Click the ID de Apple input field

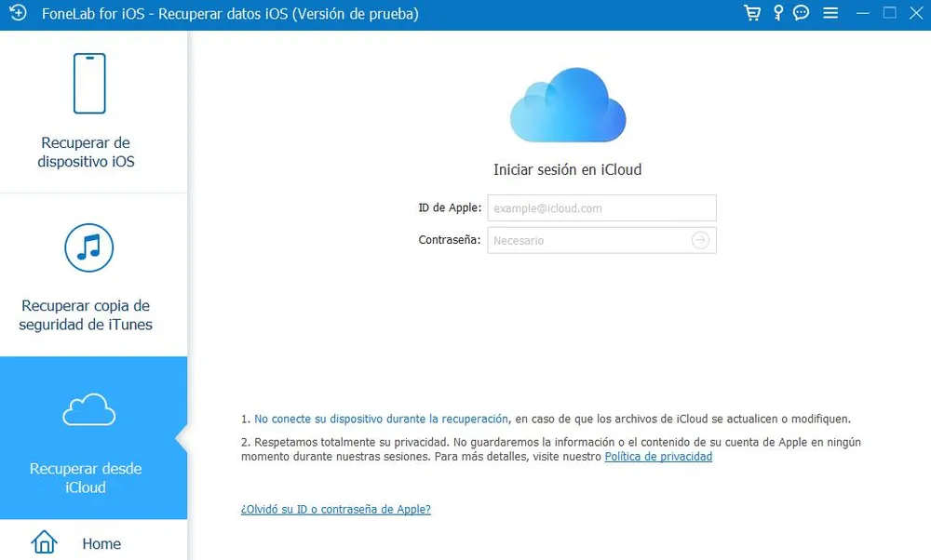(x=601, y=207)
